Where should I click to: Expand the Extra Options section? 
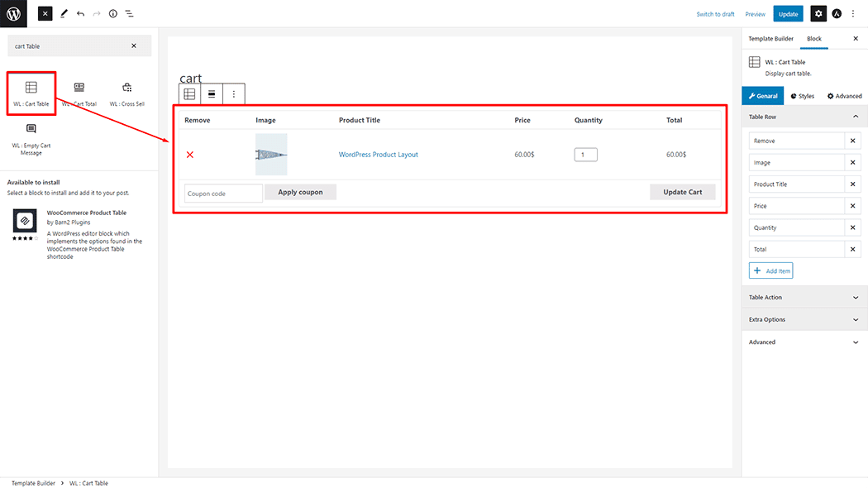point(804,319)
